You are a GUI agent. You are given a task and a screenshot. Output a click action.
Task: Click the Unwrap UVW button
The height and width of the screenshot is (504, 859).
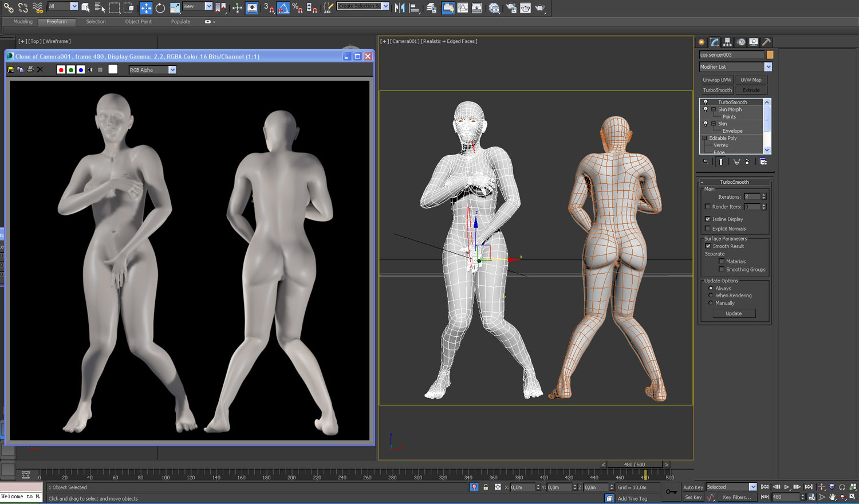coord(717,80)
